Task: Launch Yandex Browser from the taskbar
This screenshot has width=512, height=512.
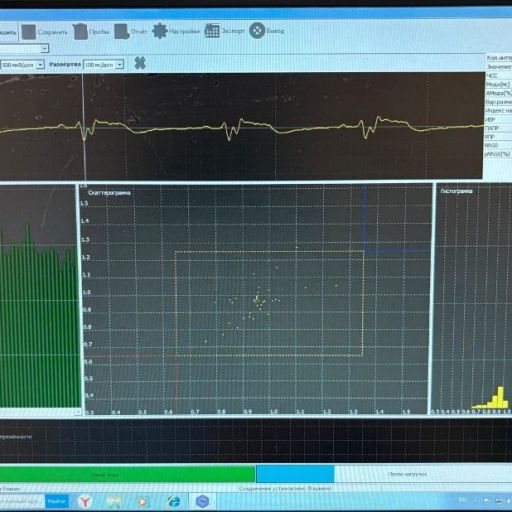Action: point(85,501)
